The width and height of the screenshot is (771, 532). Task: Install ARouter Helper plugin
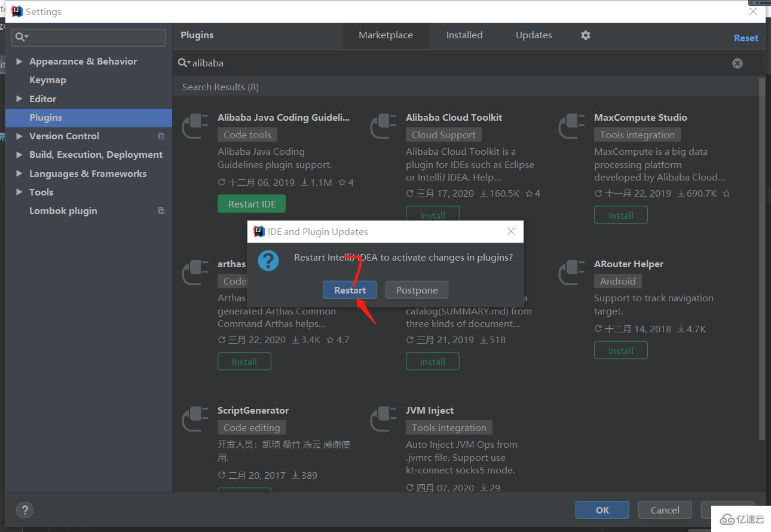[621, 351]
